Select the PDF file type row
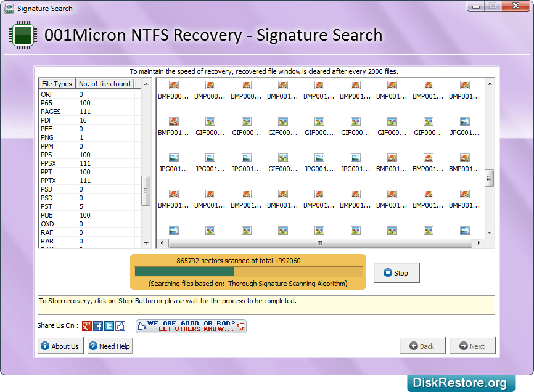Image resolution: width=534 pixels, height=392 pixels. pos(90,120)
